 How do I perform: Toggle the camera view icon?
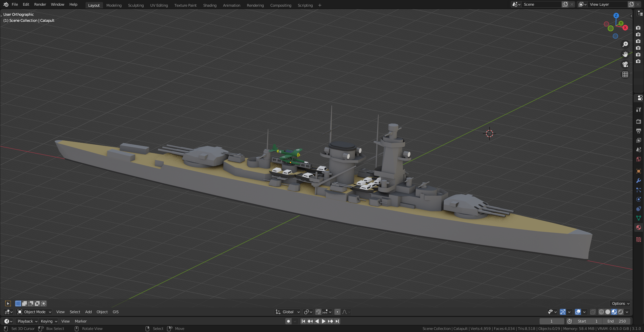(625, 64)
